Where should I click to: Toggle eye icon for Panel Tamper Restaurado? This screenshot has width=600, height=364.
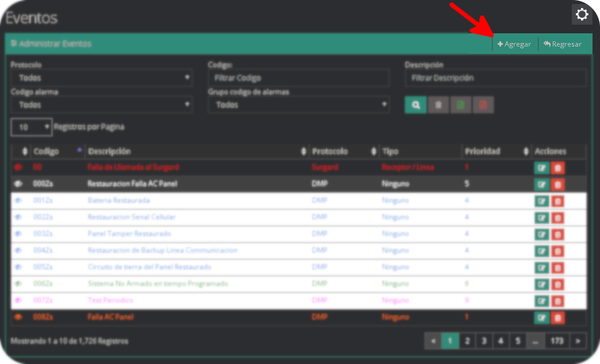coord(18,234)
